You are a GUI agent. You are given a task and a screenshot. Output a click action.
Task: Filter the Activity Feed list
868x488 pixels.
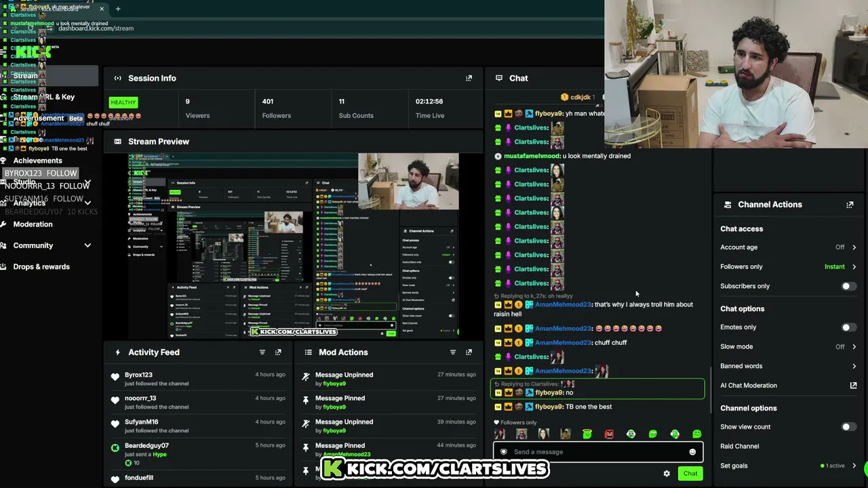click(262, 352)
